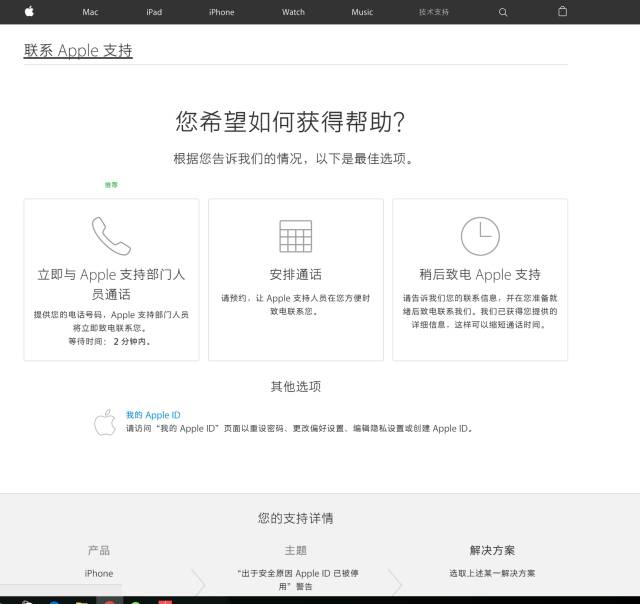Viewport: 640px width, 604px height.
Task: Select 立即与 Apple 支持部门人员通话 card
Action: [x=111, y=280]
